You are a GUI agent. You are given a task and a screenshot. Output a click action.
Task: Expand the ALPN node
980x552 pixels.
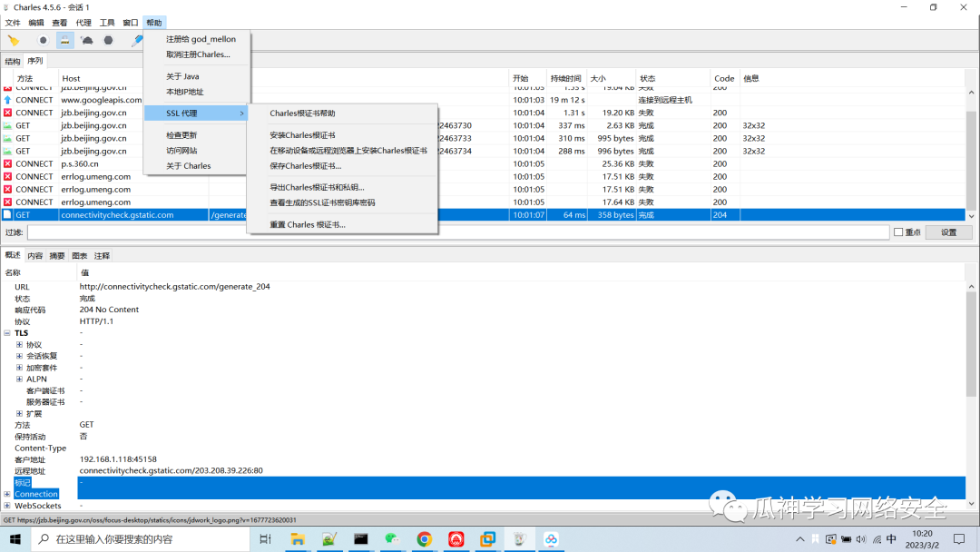[x=19, y=379]
